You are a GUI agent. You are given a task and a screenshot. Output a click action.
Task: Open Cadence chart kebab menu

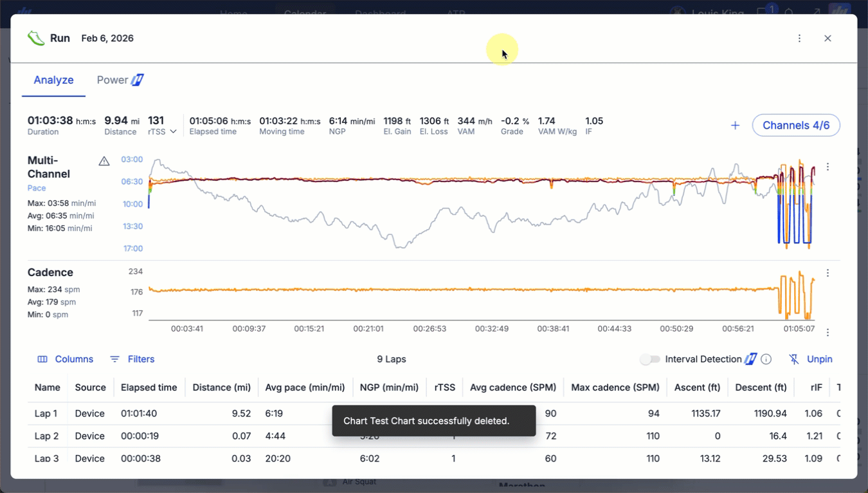[x=827, y=273]
